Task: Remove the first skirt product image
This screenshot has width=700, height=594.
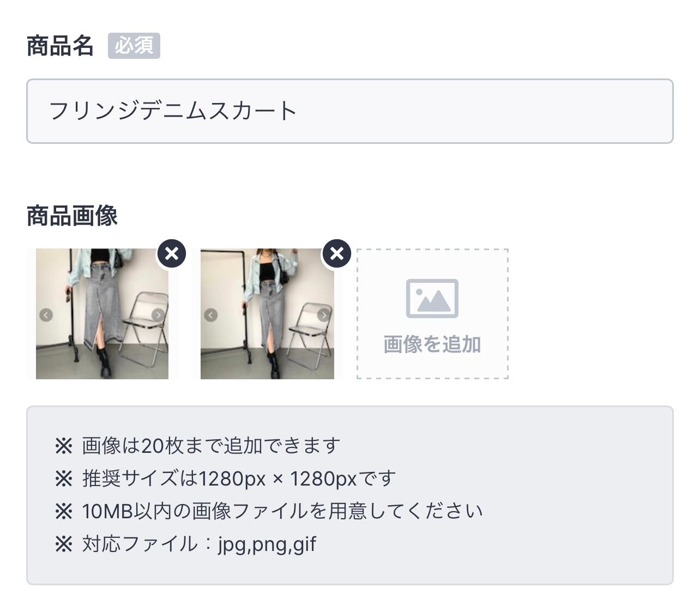Action: point(172,254)
